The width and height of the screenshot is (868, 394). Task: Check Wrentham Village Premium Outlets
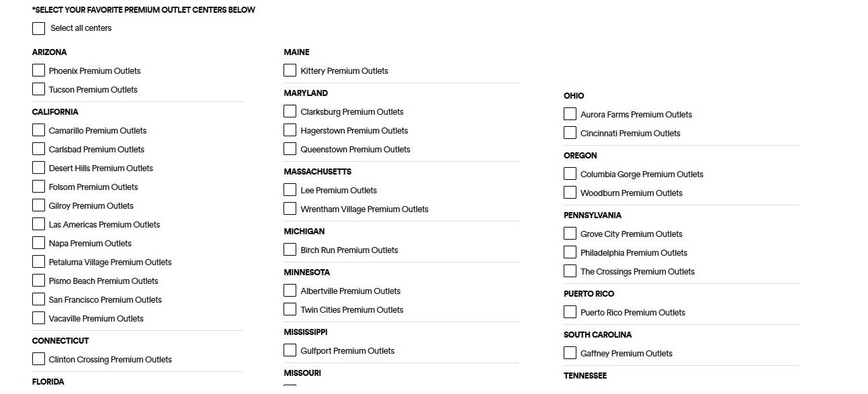[x=290, y=209]
